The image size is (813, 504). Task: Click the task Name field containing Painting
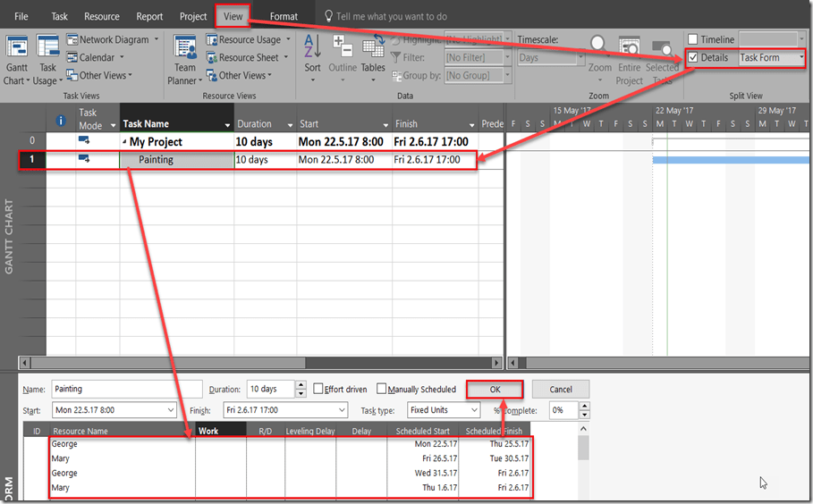(114, 390)
